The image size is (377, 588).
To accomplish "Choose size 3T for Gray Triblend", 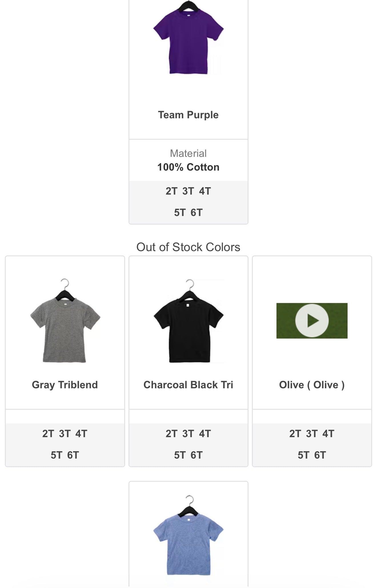I will [65, 434].
